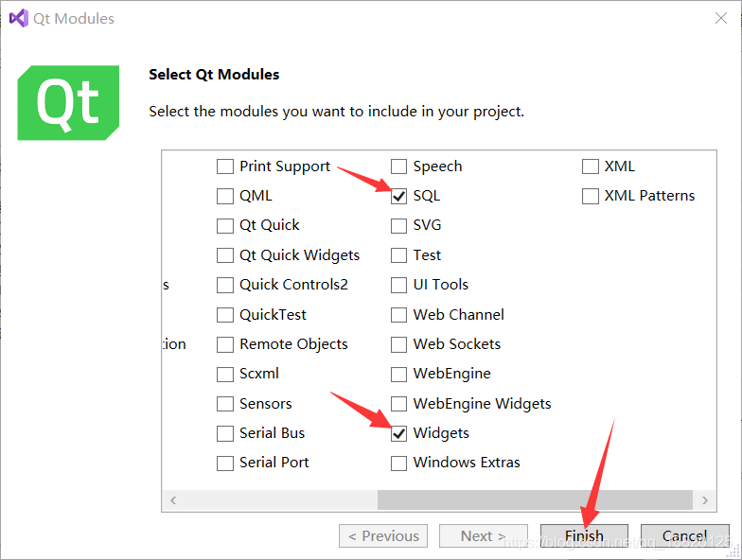The height and width of the screenshot is (560, 742).
Task: Click the Finish button
Action: pyautogui.click(x=585, y=535)
